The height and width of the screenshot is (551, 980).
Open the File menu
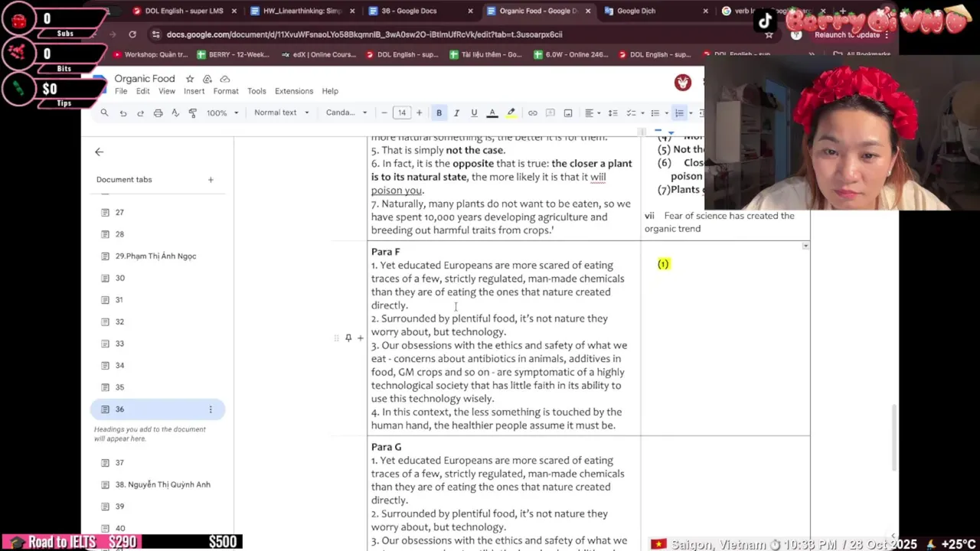pyautogui.click(x=121, y=91)
